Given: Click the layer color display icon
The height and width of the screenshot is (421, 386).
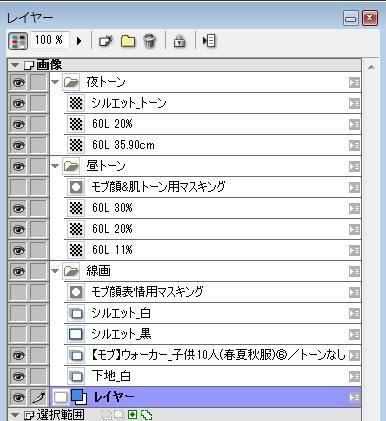Looking at the screenshot, I should 18,41.
